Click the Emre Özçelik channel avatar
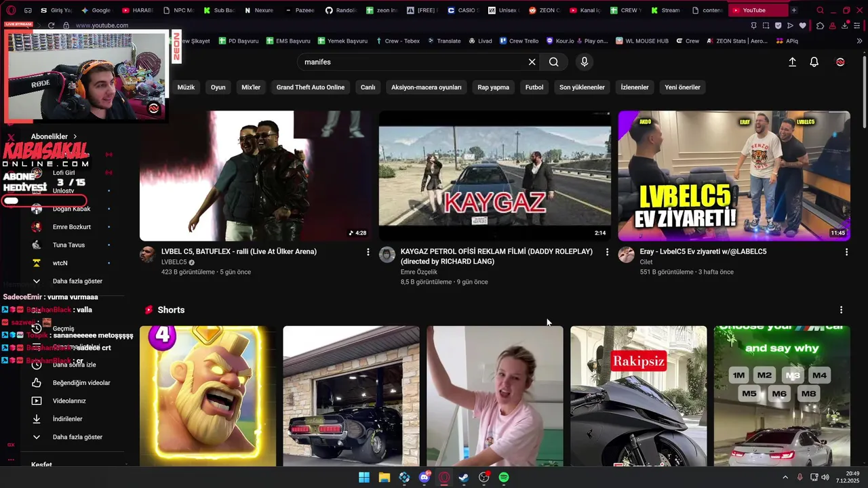This screenshot has height=488, width=868. coord(387,254)
